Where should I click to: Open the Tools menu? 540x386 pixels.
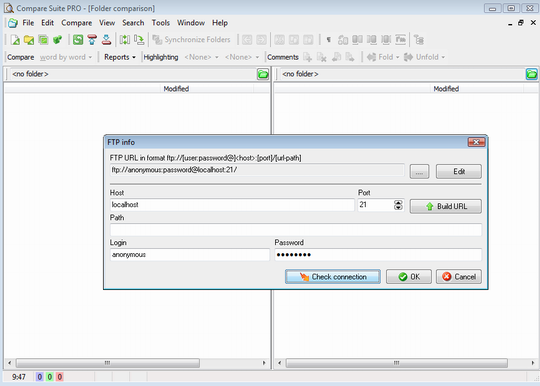click(161, 23)
